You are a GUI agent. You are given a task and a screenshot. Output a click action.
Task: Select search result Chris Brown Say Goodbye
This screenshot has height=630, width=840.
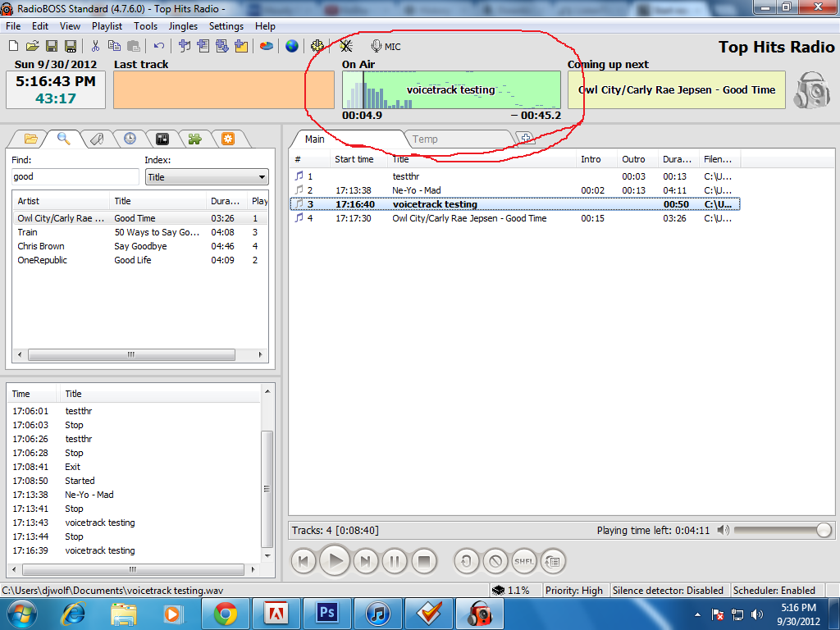140,246
